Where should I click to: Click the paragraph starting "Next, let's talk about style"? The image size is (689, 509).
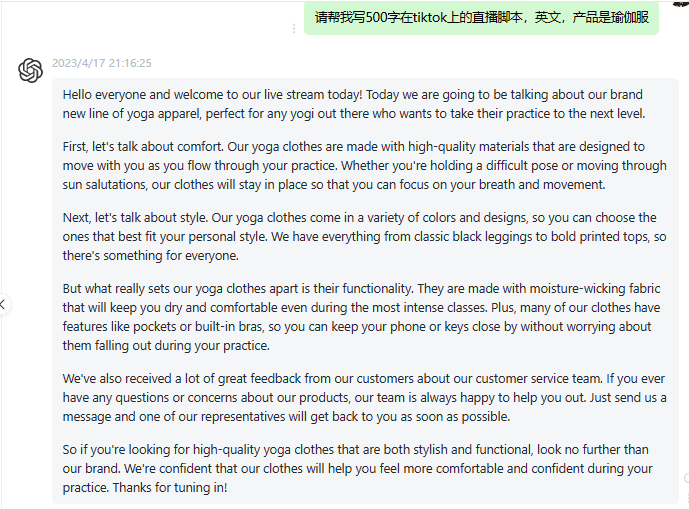364,236
